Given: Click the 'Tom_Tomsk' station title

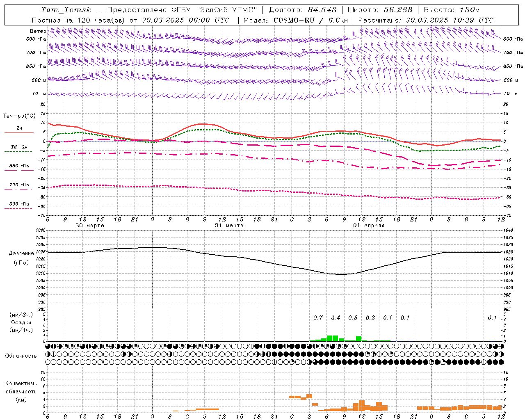Looking at the screenshot, I should click(66, 10).
